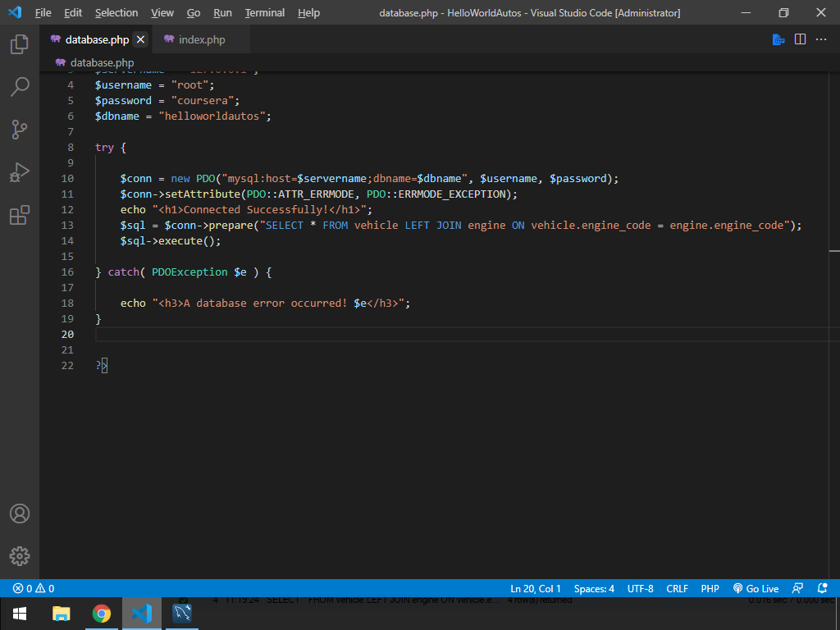Change indentation via Spaces: 4 indicator
The height and width of the screenshot is (630, 840).
coord(594,588)
